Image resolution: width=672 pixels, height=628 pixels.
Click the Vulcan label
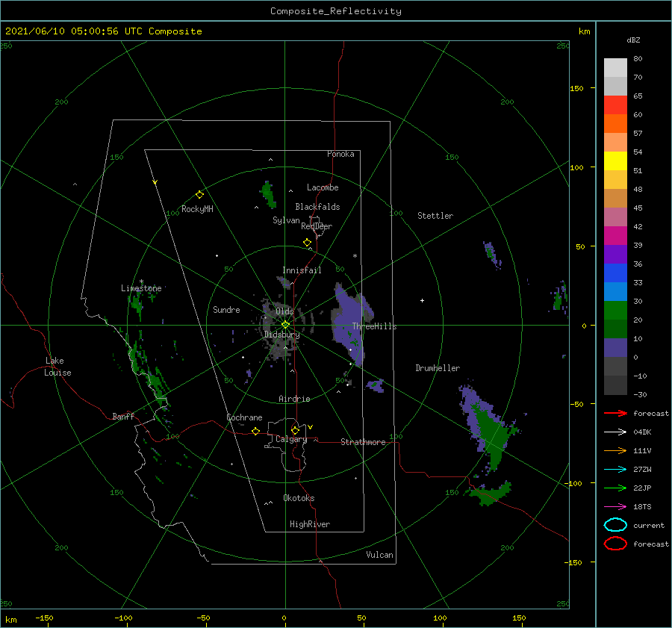click(x=379, y=555)
